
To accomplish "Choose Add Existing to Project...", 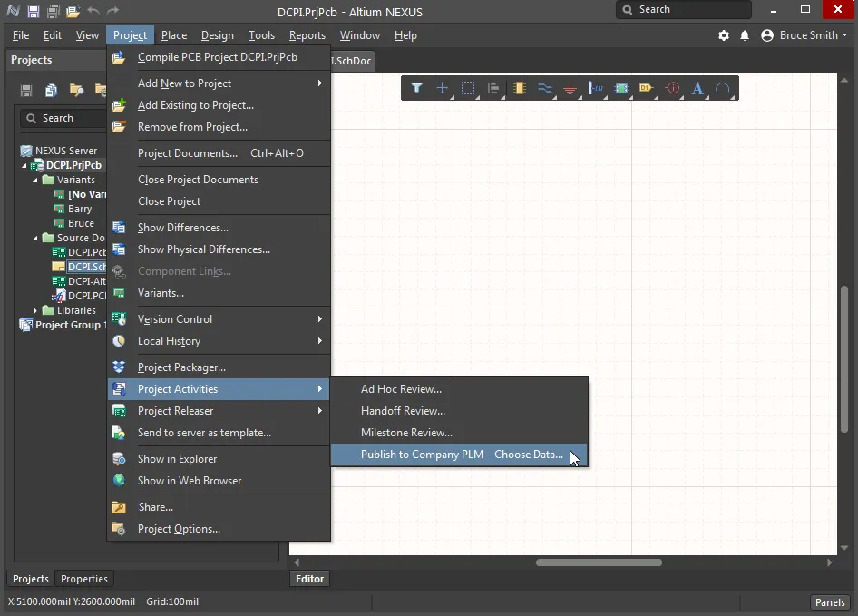I will pos(219,105).
